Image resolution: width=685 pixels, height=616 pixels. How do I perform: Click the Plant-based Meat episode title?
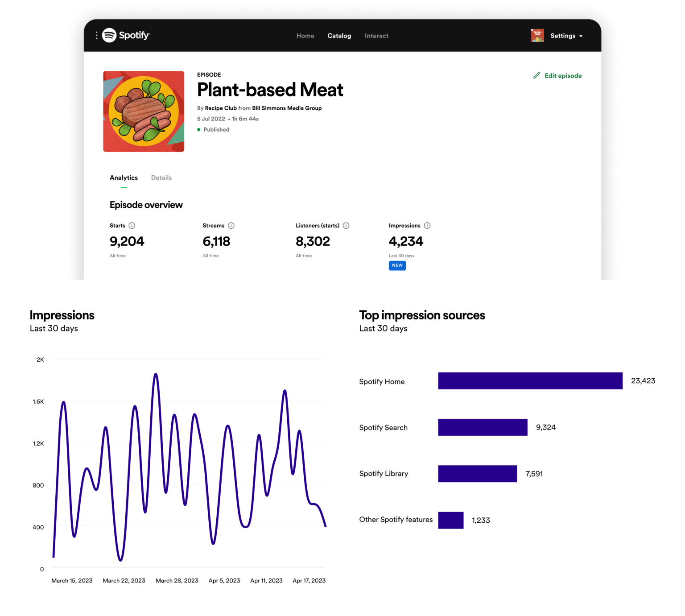pos(270,90)
